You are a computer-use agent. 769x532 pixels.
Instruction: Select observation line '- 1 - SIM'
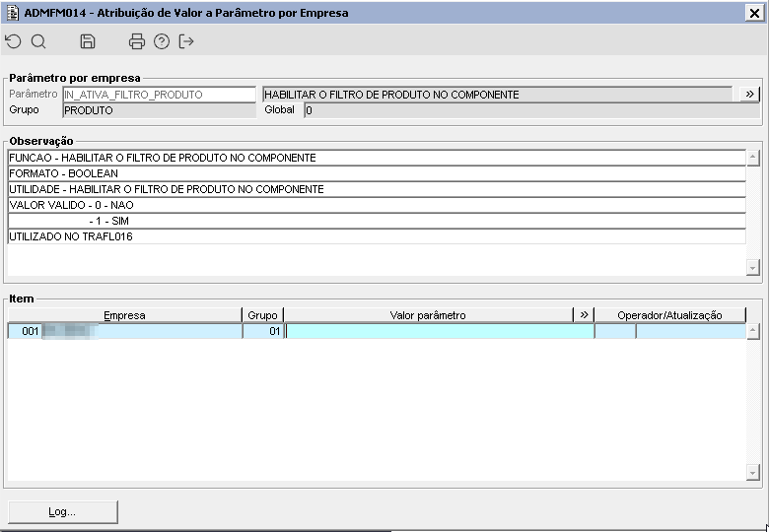point(377,221)
